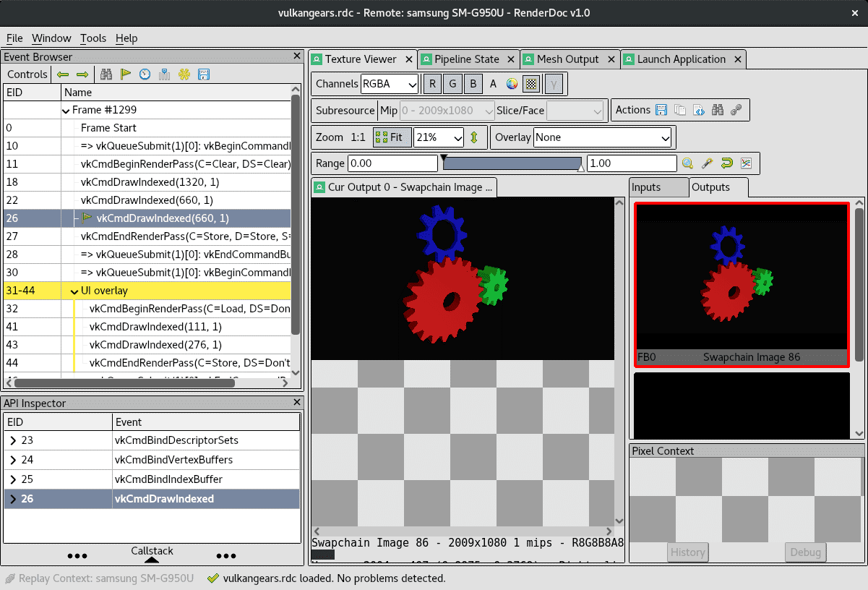Open the Overlay dropdown set to None
Image resolution: width=868 pixels, height=590 pixels.
[603, 137]
